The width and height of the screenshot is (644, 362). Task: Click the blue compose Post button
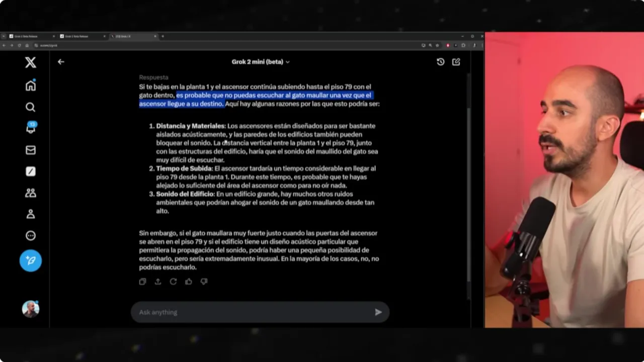[31, 260]
